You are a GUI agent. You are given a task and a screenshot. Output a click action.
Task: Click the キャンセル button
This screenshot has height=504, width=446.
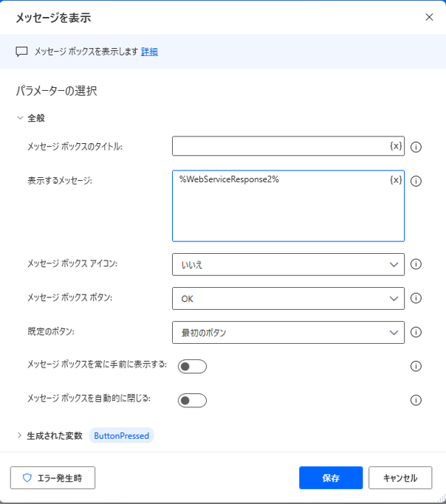400,478
